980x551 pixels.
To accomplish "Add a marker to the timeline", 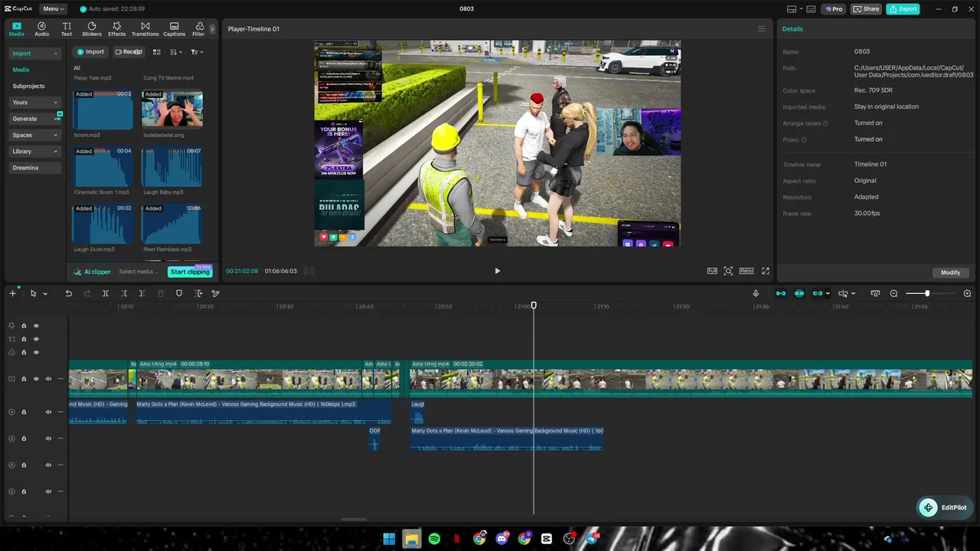I will [179, 294].
